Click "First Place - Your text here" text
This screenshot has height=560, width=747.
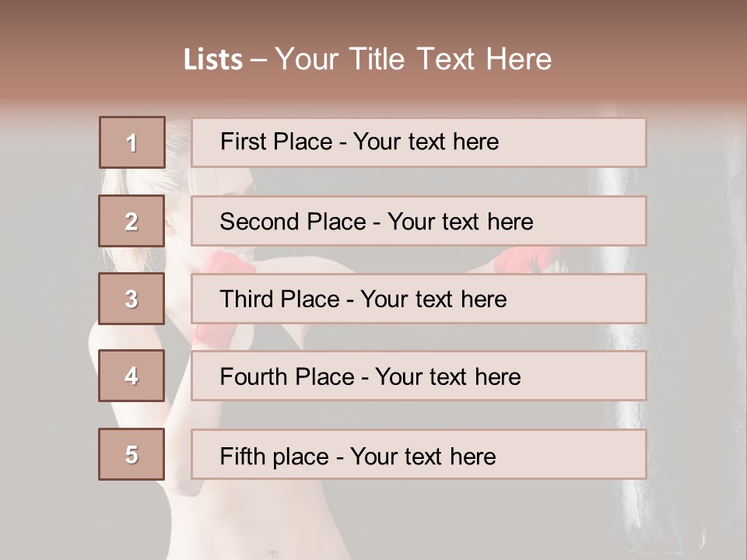coord(359,142)
